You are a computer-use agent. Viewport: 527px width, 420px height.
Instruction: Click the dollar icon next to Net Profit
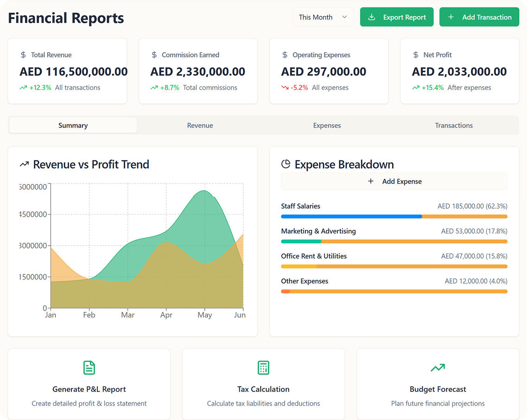point(416,55)
